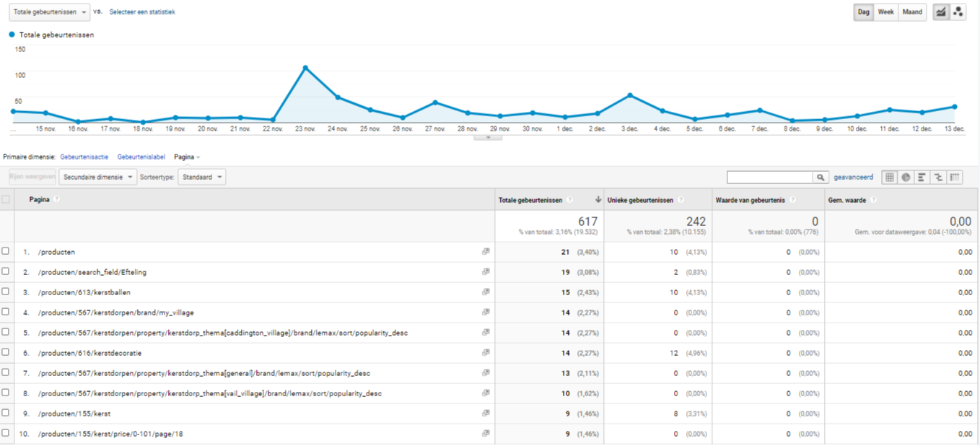Expand the Secundaire dimensie dropdown
Viewport: 980px width, 446px height.
(x=98, y=177)
